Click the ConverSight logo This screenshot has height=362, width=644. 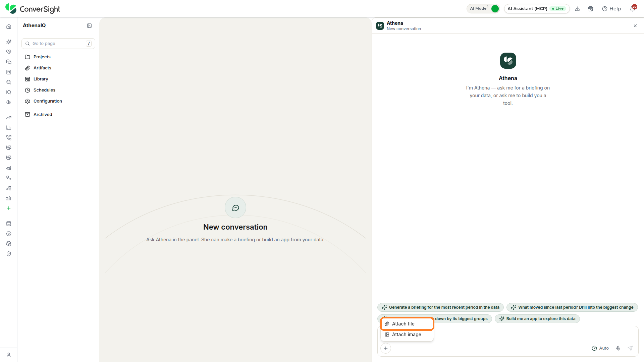click(x=33, y=9)
